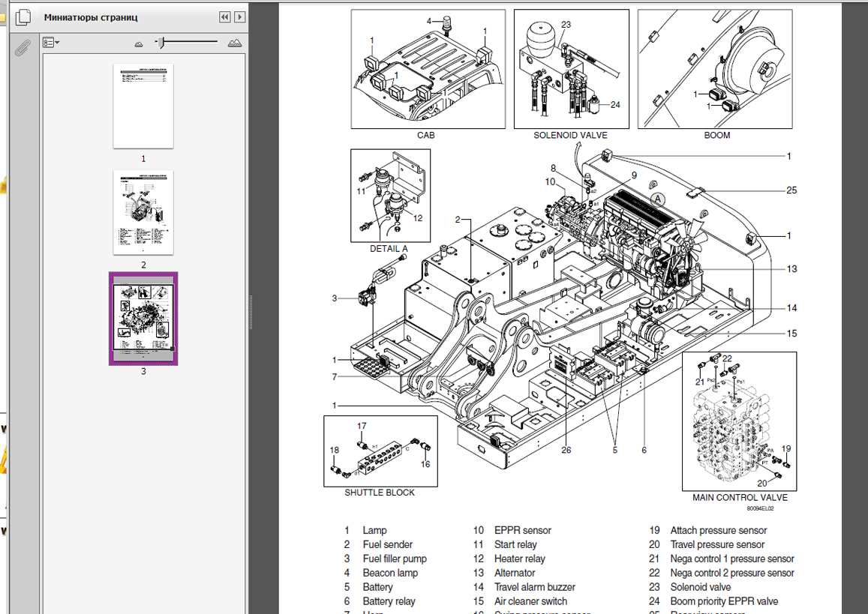
Task: Click the CAB diagram caption
Action: (x=425, y=136)
